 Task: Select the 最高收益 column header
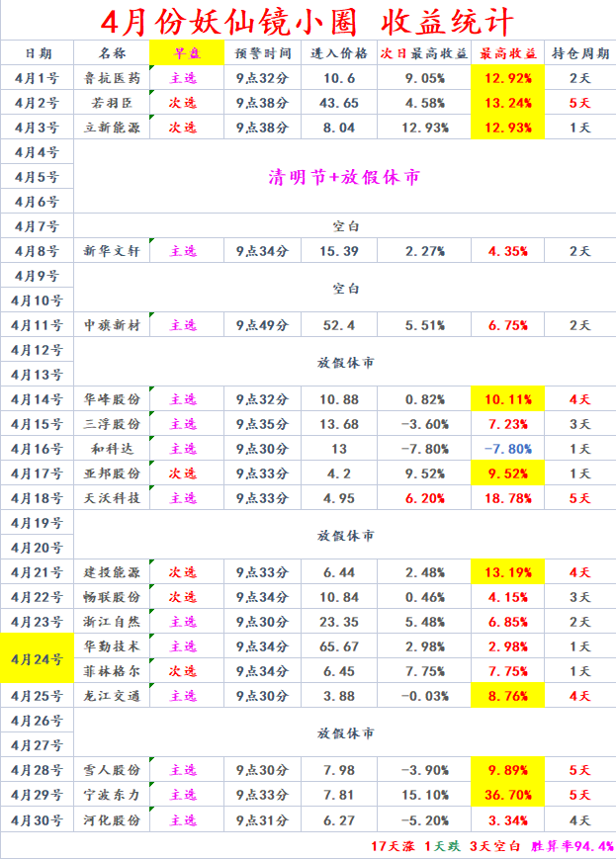(x=508, y=53)
